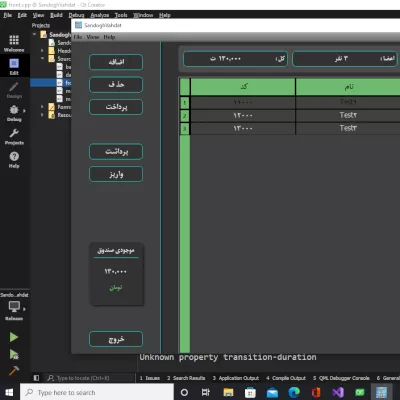This screenshot has width=400, height=400.
Task: Open the kit selector monitor icon above Release
Action: click(x=14, y=306)
